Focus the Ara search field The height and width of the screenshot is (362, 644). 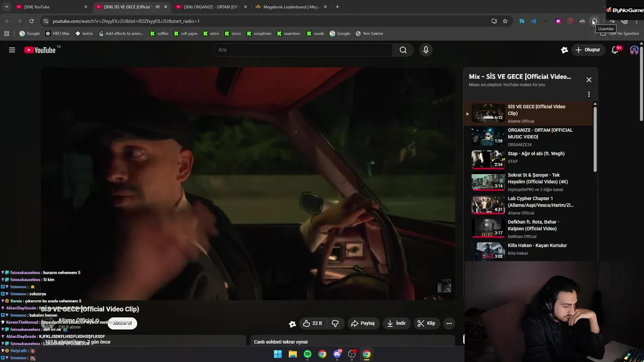coord(303,50)
